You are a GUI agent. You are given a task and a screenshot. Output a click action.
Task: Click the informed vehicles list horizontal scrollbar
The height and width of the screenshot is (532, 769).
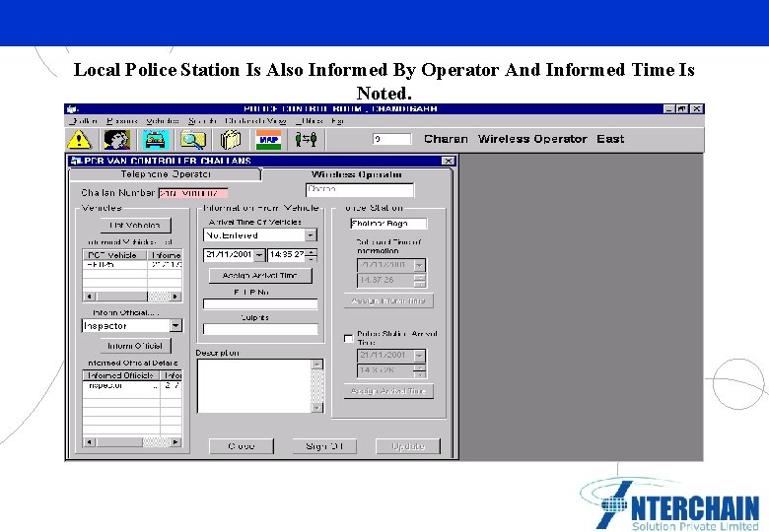[132, 297]
